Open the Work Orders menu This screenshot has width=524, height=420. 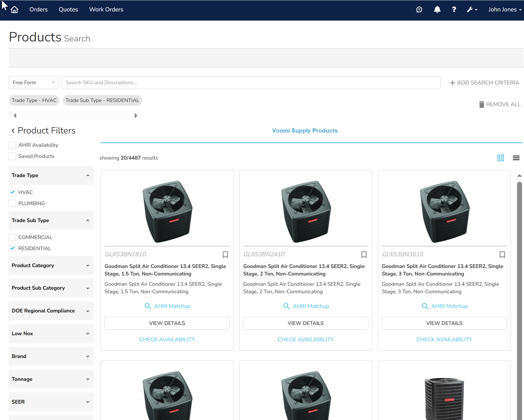(106, 10)
